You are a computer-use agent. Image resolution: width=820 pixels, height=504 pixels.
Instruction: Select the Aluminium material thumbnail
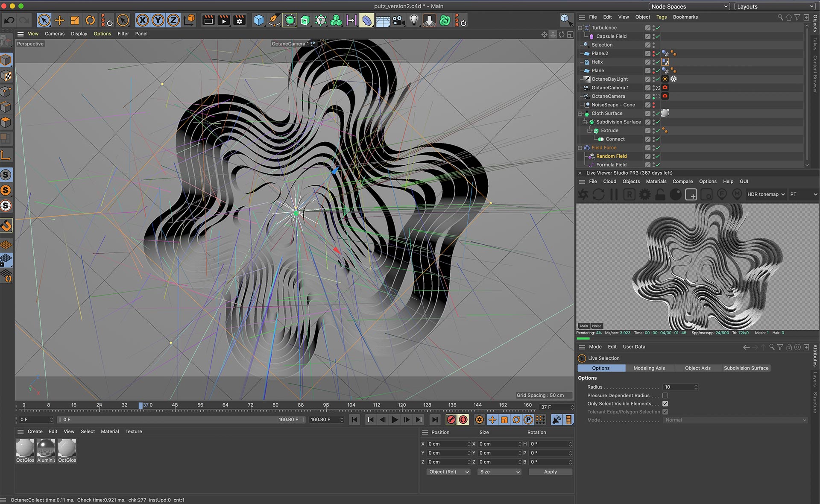[x=46, y=448]
